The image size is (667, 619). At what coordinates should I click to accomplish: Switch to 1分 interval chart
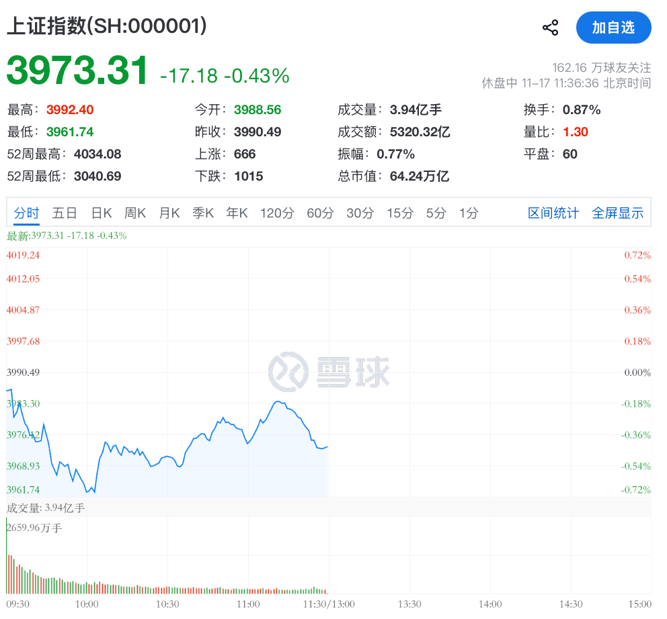point(468,213)
